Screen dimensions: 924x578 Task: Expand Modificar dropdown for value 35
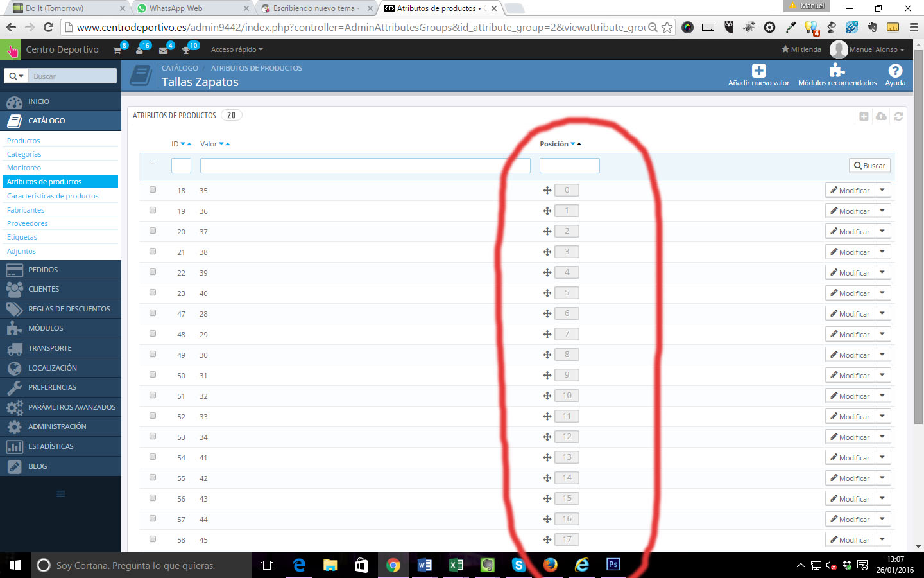click(x=882, y=190)
